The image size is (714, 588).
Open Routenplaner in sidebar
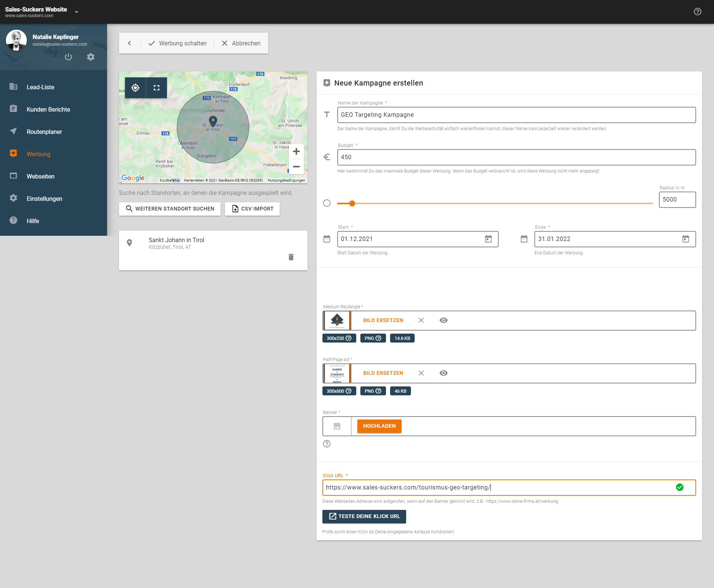(44, 132)
